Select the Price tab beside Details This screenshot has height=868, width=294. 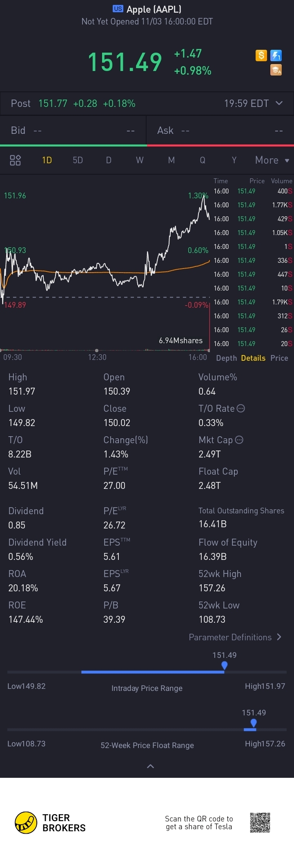[x=279, y=358]
